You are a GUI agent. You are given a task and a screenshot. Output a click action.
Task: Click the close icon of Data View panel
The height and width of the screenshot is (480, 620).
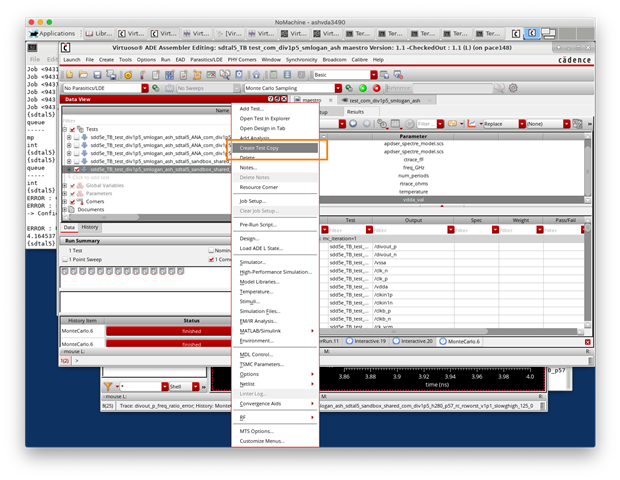284,99
